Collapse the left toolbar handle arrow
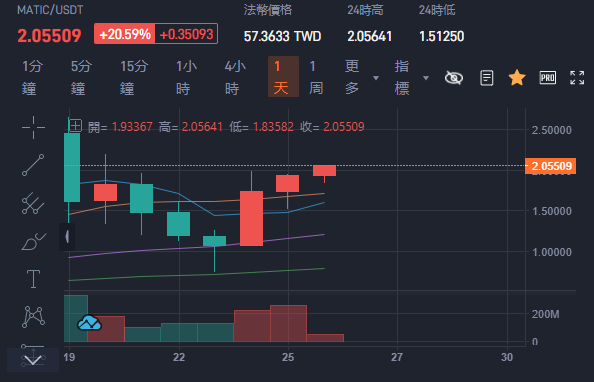Viewport: 594px width, 382px height. click(67, 236)
